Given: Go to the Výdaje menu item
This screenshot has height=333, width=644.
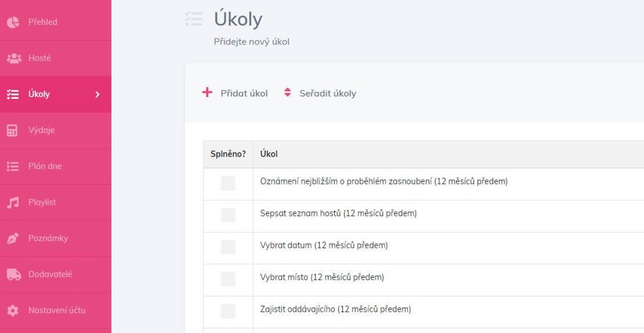Looking at the screenshot, I should 55,130.
